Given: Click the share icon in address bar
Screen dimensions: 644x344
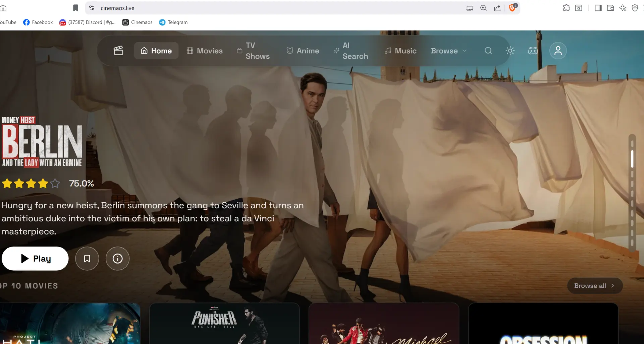Looking at the screenshot, I should click(x=497, y=8).
